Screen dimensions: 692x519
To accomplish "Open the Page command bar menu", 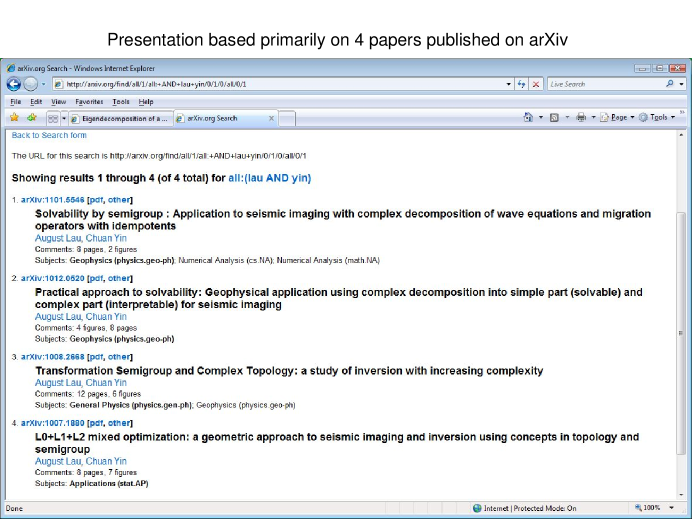I will tap(617, 117).
